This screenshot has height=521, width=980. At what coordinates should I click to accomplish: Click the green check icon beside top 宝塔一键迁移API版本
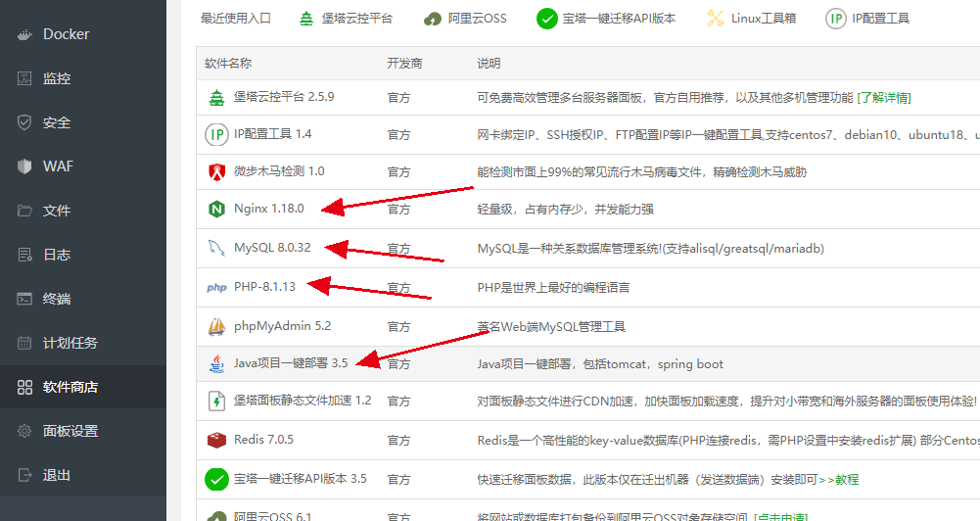(547, 19)
